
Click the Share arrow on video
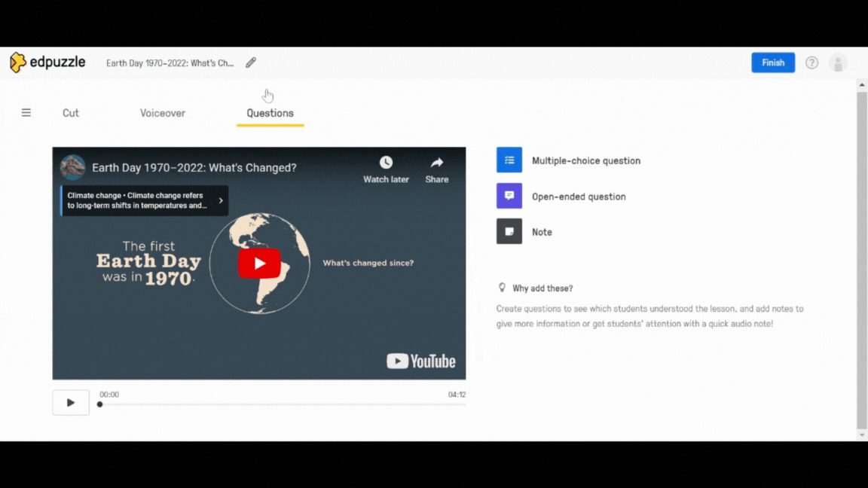(437, 163)
